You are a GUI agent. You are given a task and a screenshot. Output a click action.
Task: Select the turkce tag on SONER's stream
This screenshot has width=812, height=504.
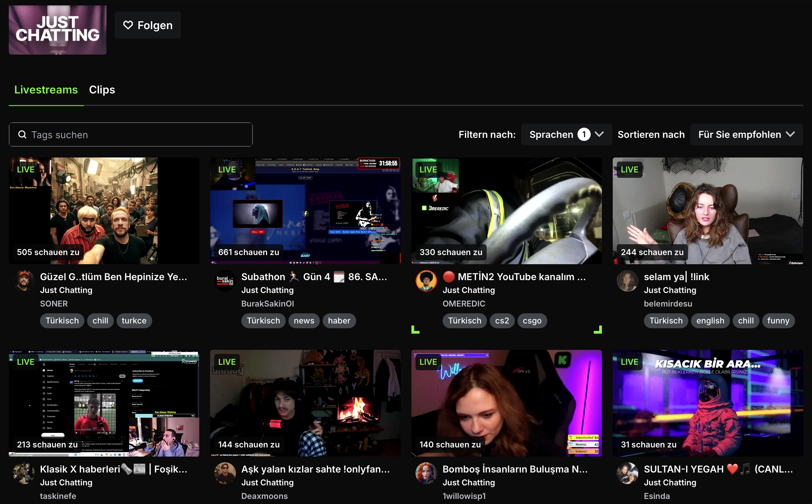tap(134, 321)
